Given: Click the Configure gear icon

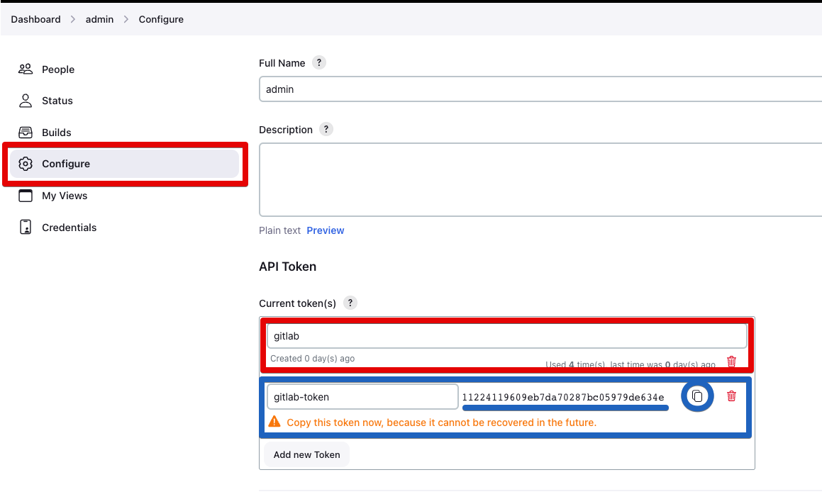Looking at the screenshot, I should 26,164.
